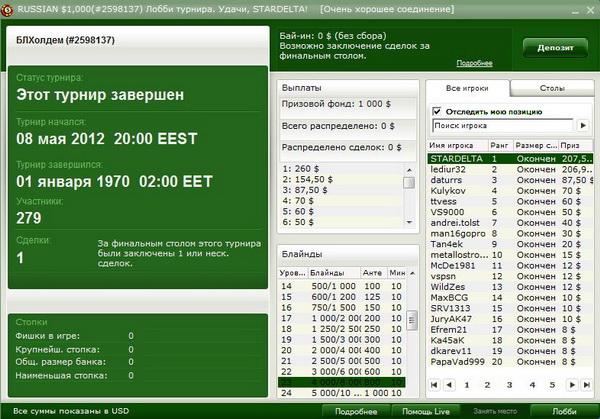The height and width of the screenshot is (419, 600).
Task: Click the 'Лобби' button
Action: tap(564, 411)
